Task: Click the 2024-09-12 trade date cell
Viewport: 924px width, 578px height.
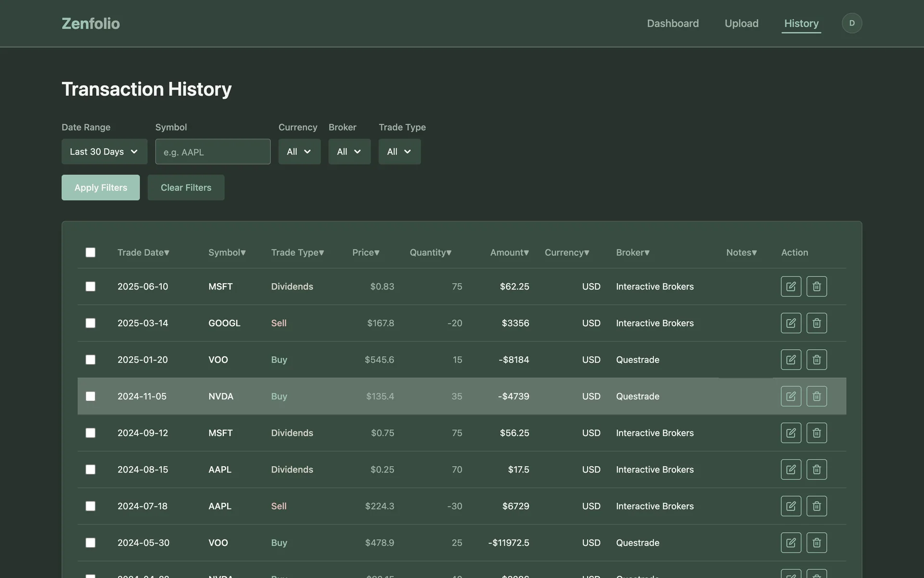Action: 143,433
